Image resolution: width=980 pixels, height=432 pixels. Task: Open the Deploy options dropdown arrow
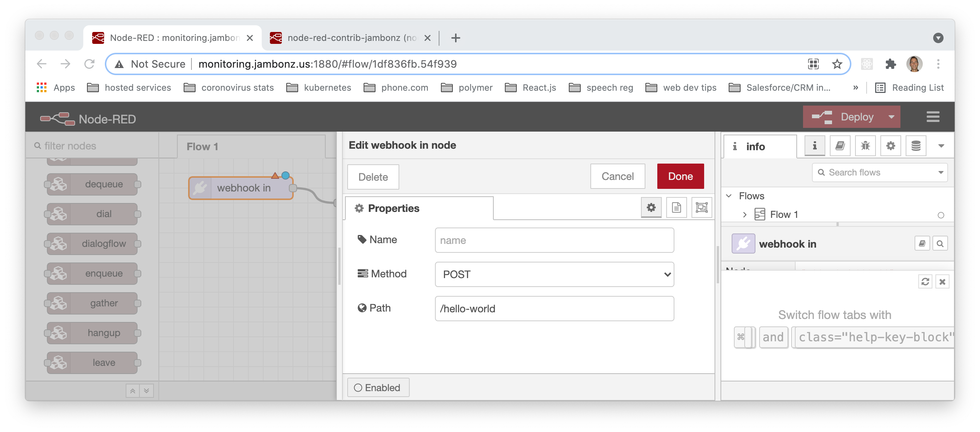coord(892,117)
